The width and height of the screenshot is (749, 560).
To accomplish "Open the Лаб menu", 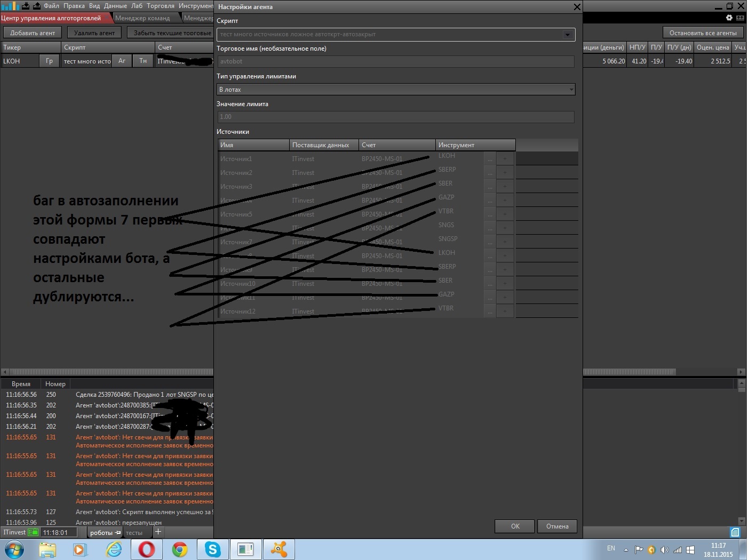I will (x=137, y=6).
